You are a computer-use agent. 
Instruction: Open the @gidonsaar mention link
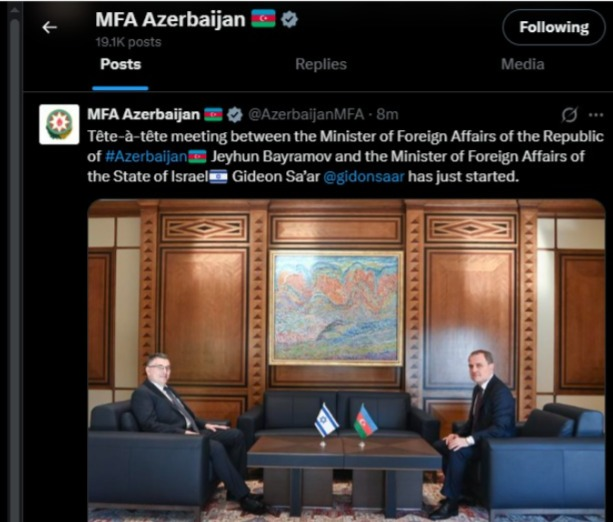coord(364,177)
